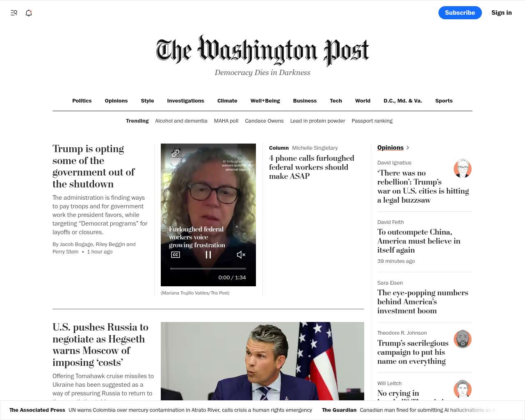
Task: Click Theodore R. Johnson author avatar
Action: (x=463, y=339)
